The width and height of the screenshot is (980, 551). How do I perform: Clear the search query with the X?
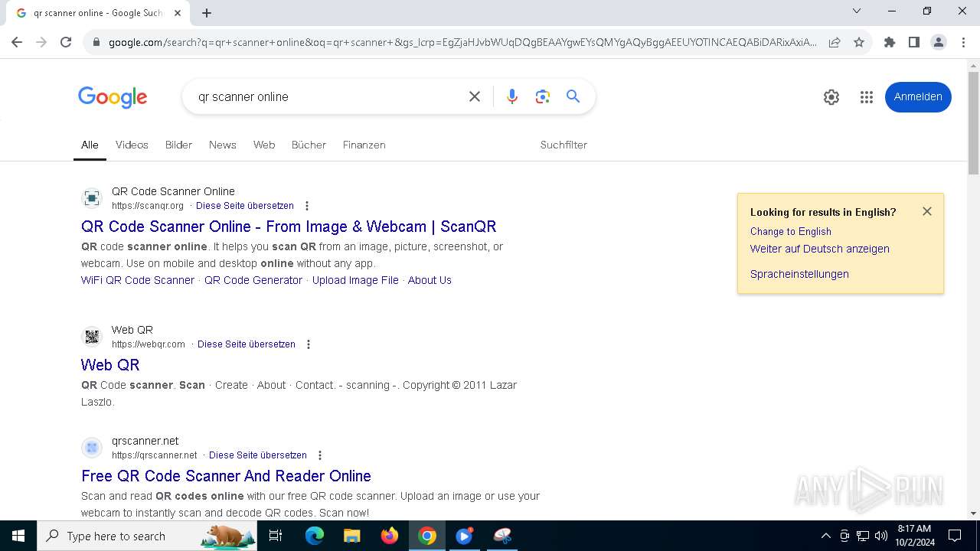coord(475,96)
